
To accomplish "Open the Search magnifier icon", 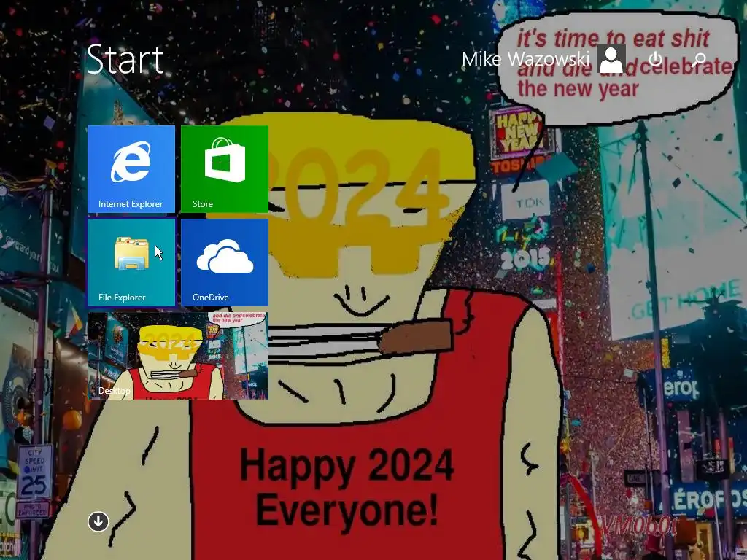I will [699, 59].
